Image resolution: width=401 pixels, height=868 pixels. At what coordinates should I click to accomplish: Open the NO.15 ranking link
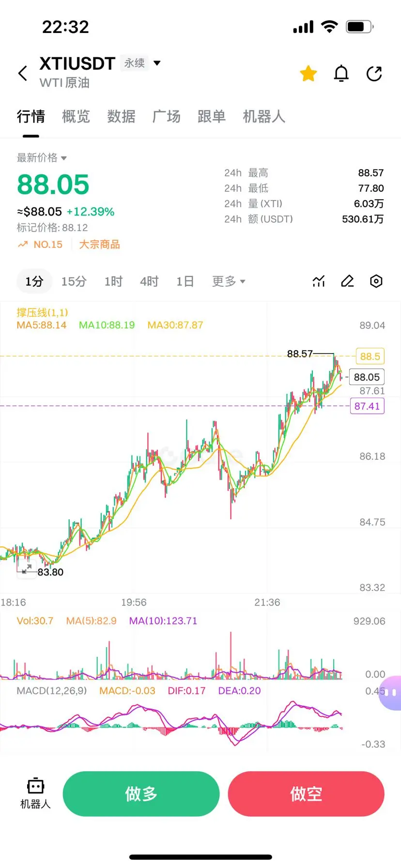click(x=41, y=245)
